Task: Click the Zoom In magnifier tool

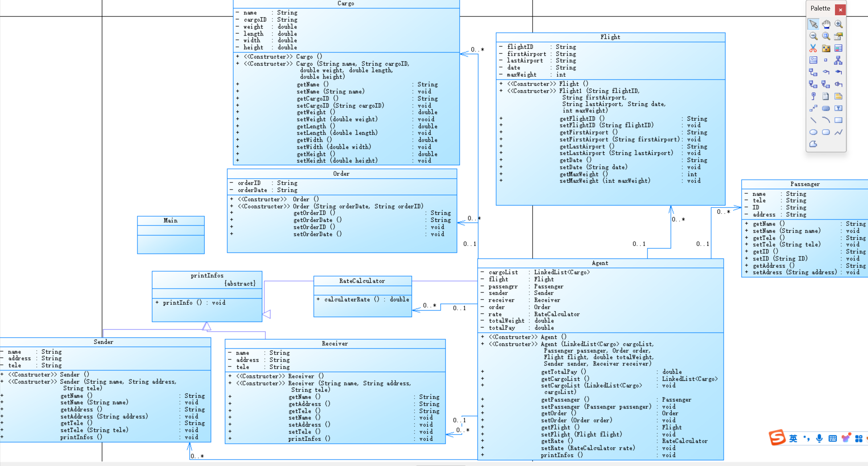Action: point(838,24)
